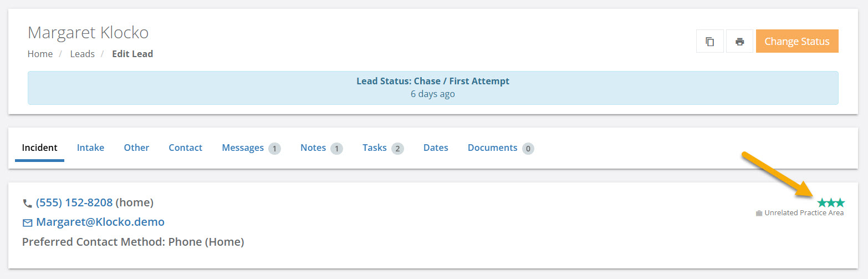Viewport: 868px width, 279px height.
Task: Click the Notes count badge
Action: tap(336, 148)
